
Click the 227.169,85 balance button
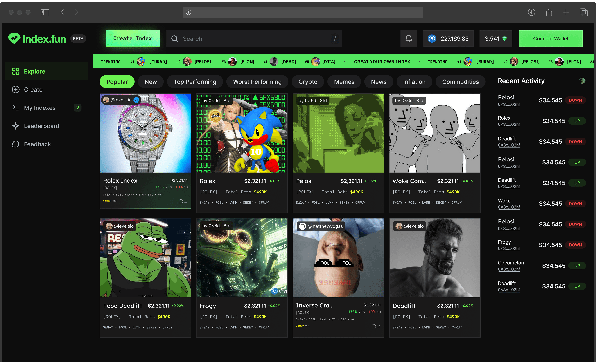[448, 39]
